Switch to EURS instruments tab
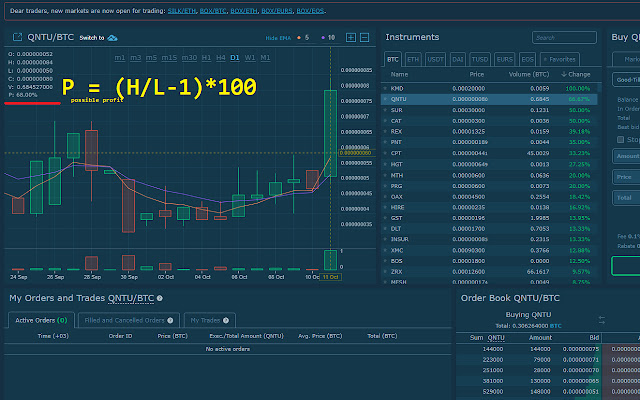 tap(504, 59)
